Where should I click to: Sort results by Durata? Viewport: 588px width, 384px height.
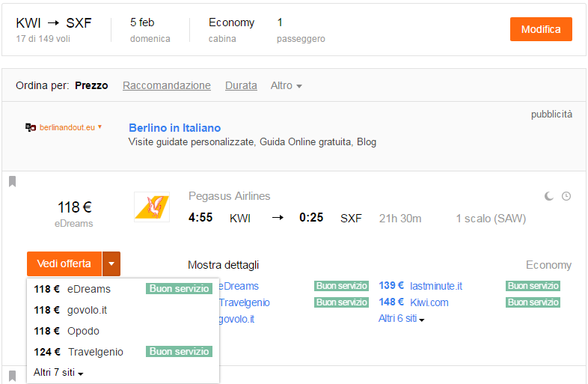click(241, 85)
